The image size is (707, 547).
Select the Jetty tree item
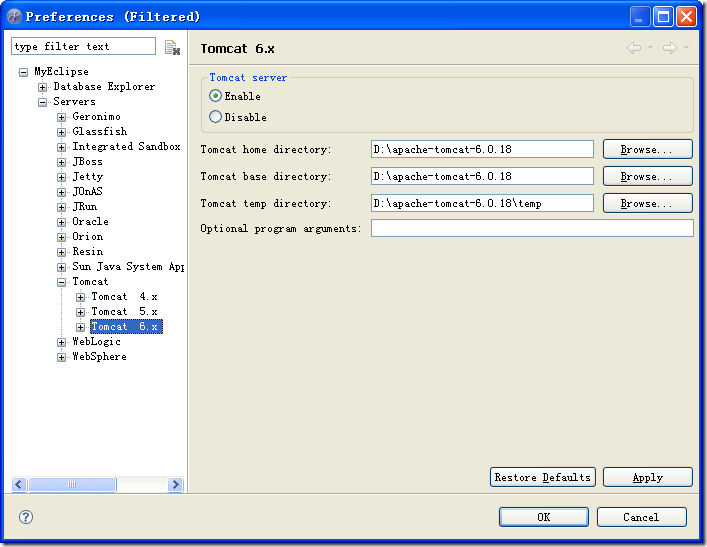pos(87,176)
